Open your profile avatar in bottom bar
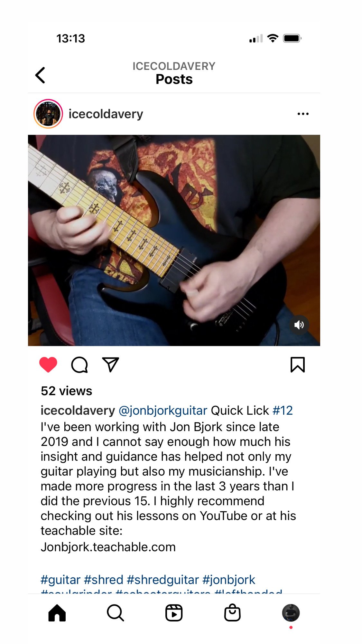Viewport: 362px width, 644px height. [291, 613]
